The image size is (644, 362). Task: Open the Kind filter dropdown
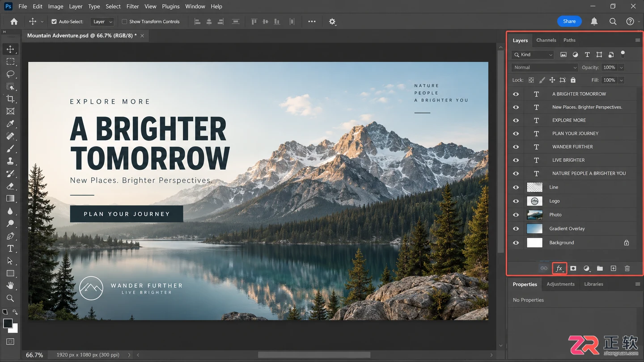click(533, 55)
